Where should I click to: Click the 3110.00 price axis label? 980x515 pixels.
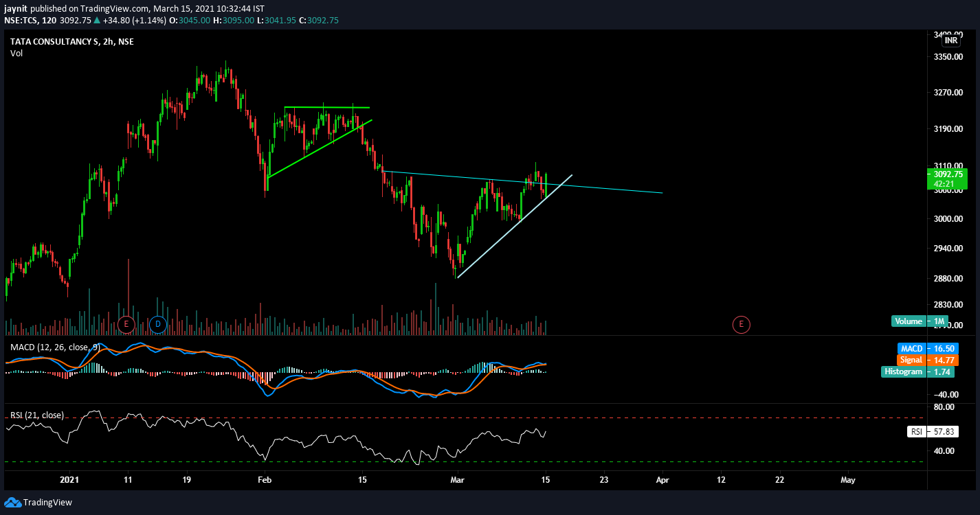coord(947,166)
